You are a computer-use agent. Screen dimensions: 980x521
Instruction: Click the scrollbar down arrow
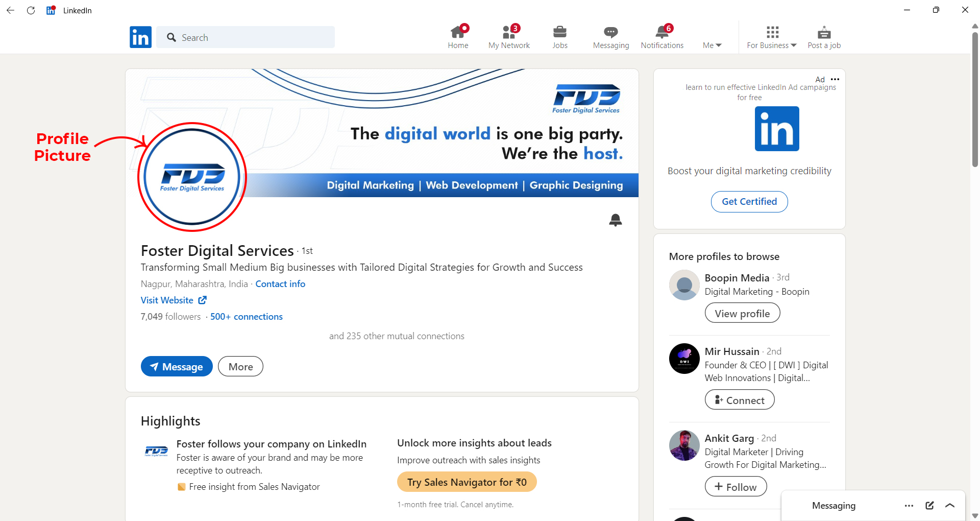click(975, 516)
